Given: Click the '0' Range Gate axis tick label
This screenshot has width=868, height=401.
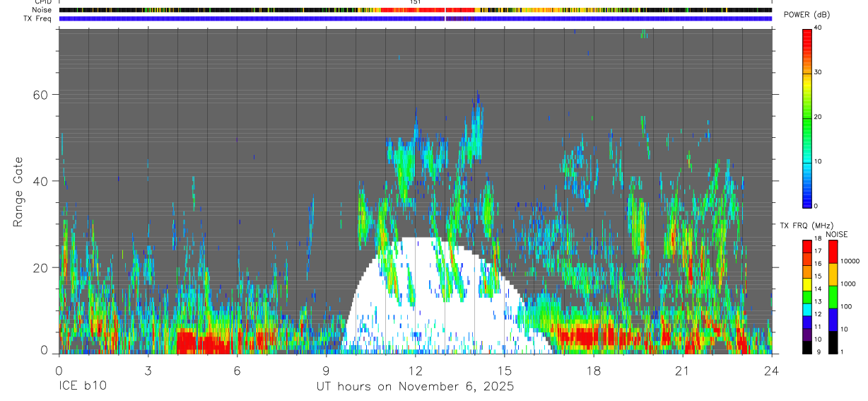Looking at the screenshot, I should (x=45, y=350).
